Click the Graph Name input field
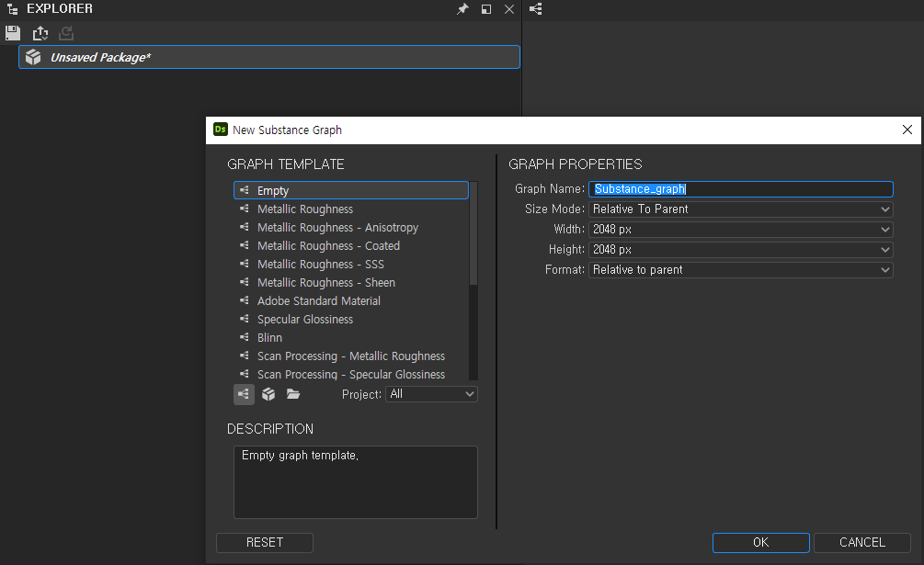The width and height of the screenshot is (924, 565). click(741, 189)
